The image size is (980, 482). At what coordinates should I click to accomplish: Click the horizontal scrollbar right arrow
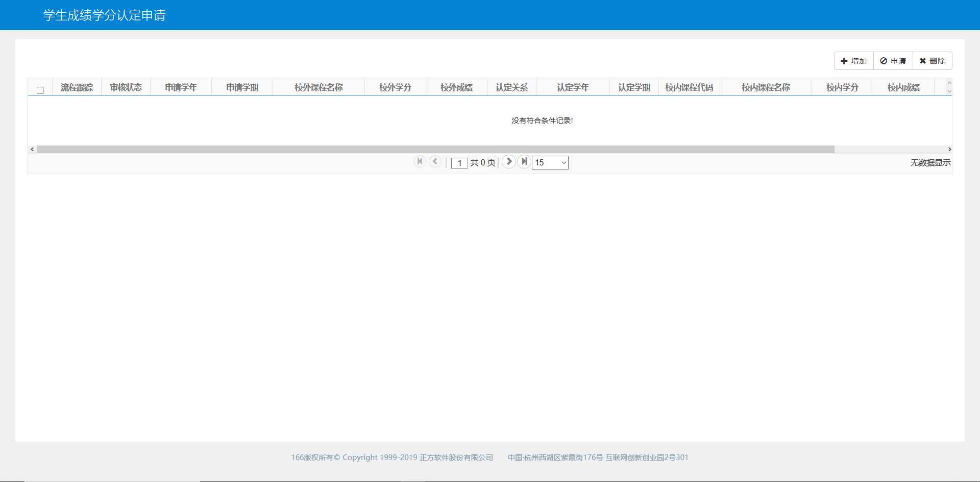[949, 149]
